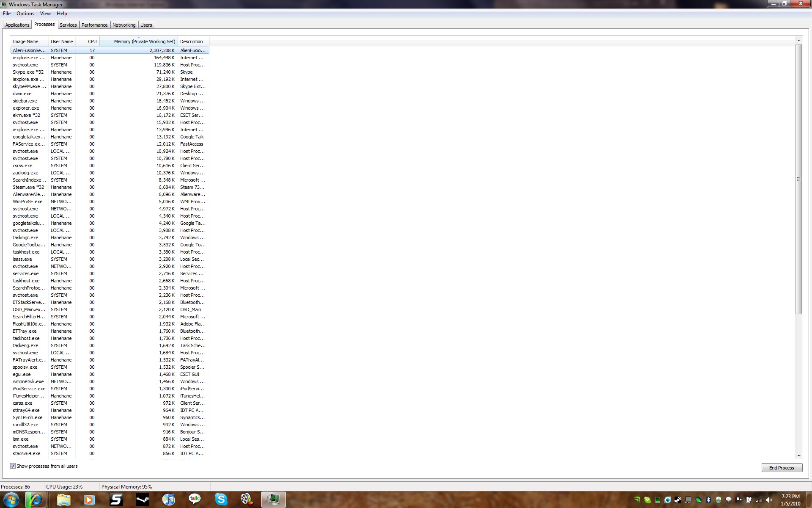Image resolution: width=812 pixels, height=508 pixels.
Task: Switch to the Performance tab
Action: click(x=95, y=25)
